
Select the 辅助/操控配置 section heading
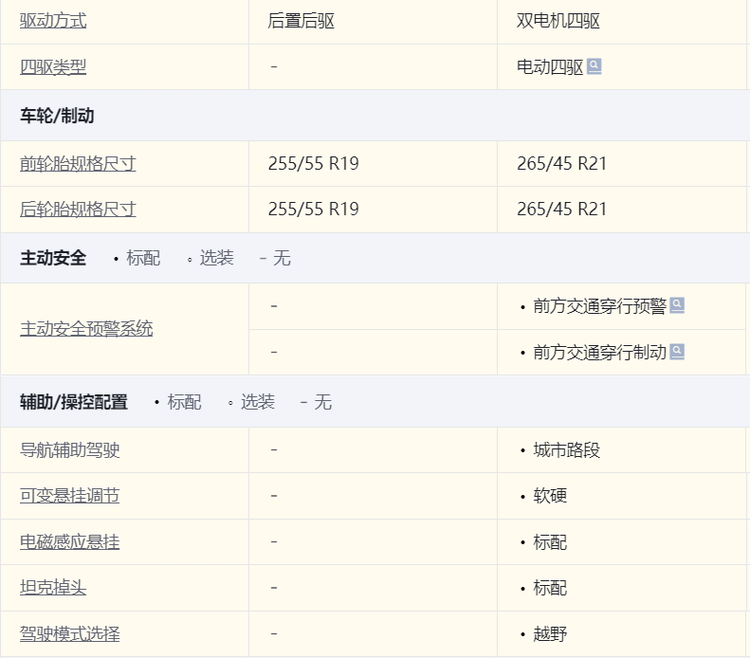coord(74,402)
